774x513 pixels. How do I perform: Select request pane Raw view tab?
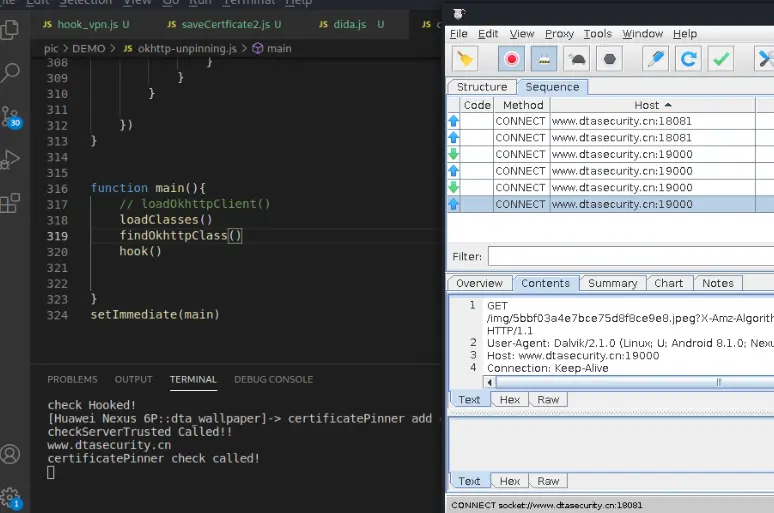[548, 399]
